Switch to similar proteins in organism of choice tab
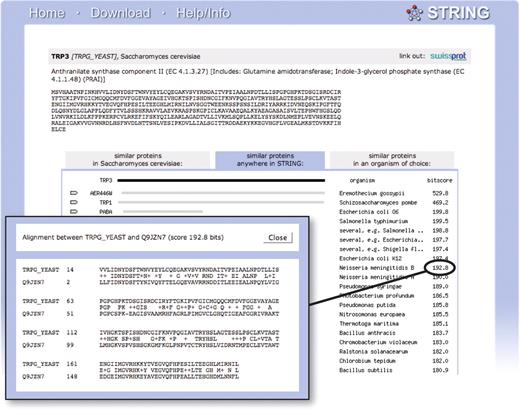This screenshot has width=520, height=412. click(392, 160)
